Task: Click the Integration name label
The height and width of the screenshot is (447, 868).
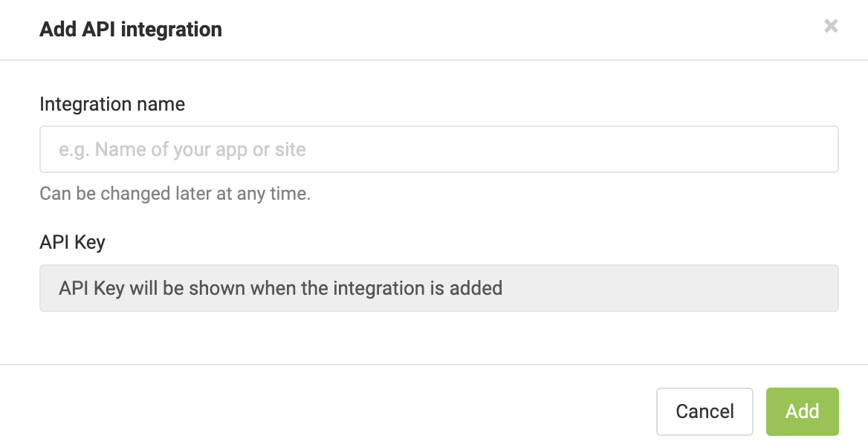Action: click(112, 104)
